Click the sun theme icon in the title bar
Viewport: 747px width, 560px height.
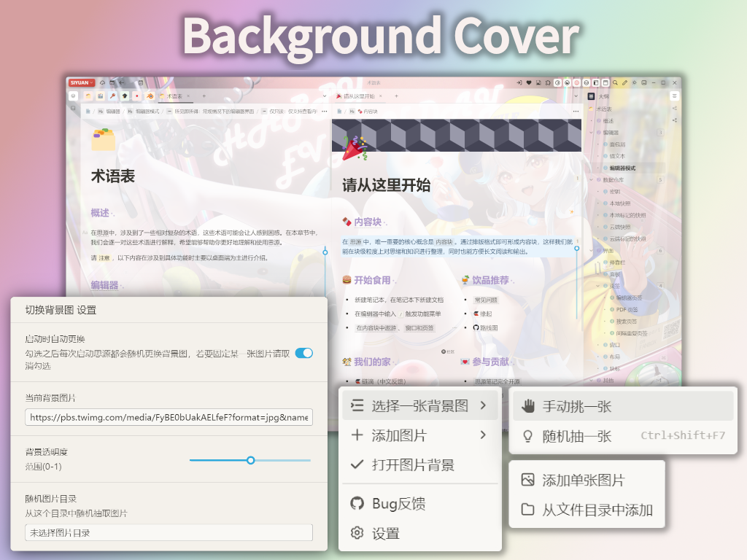point(634,82)
